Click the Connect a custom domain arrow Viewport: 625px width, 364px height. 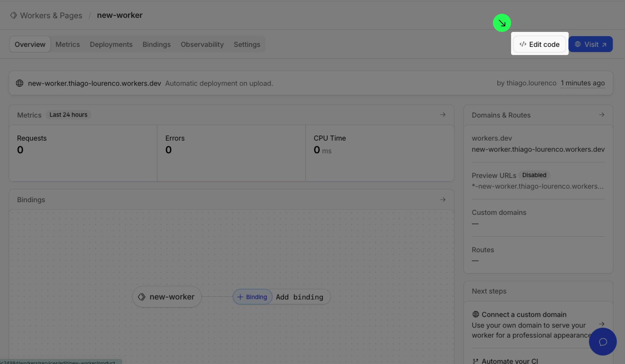(601, 324)
